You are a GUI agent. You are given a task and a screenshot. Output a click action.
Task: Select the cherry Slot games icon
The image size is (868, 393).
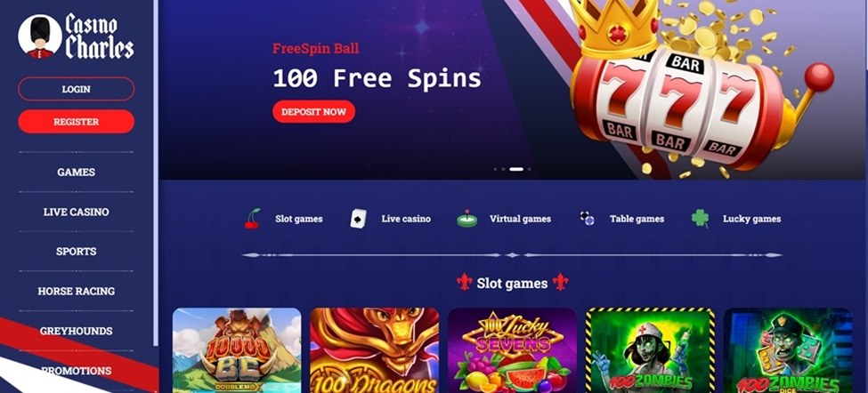[x=253, y=219]
